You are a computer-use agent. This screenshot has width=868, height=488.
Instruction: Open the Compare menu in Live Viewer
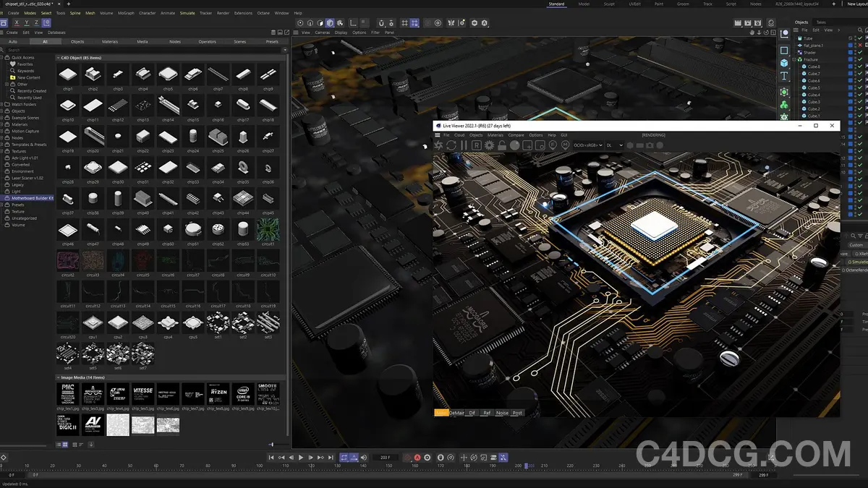pos(516,135)
